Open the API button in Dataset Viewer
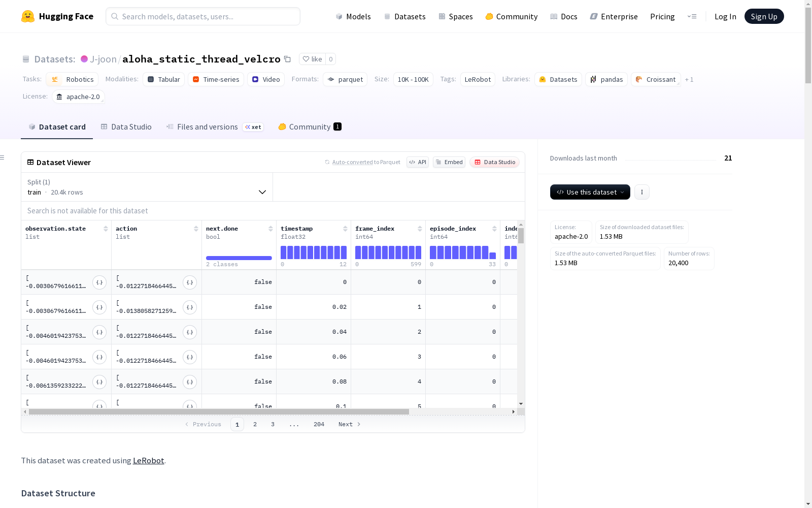The width and height of the screenshot is (812, 508). coord(418,162)
